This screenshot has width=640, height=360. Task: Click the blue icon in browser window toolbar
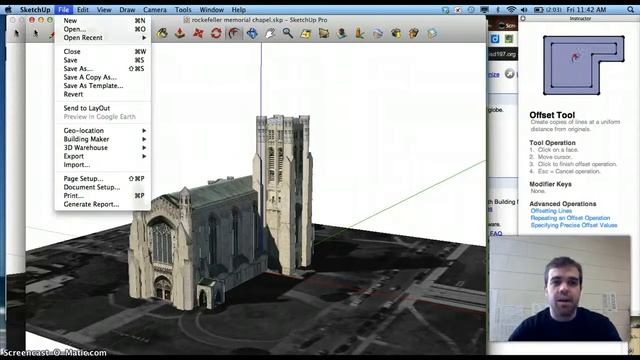(495, 39)
